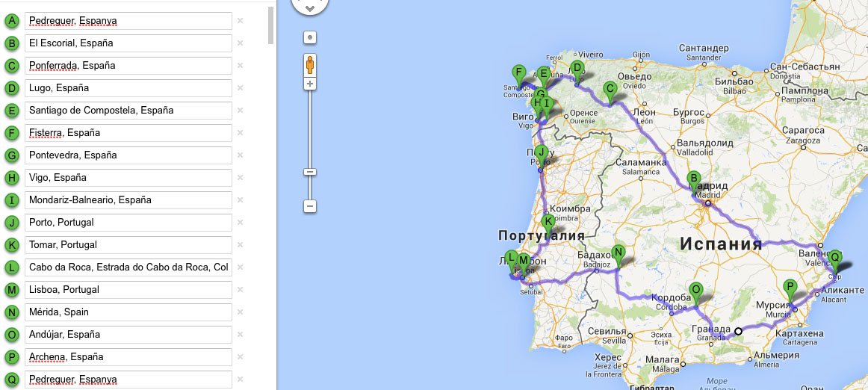
Task: Remove El Escorial waypoint with X
Action: coord(241,43)
